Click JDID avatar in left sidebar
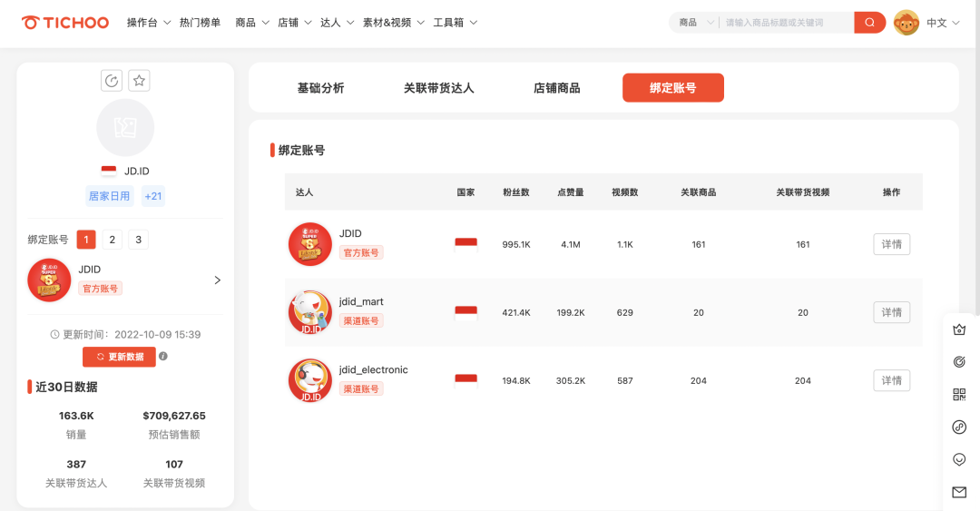Viewport: 980px width, 511px height. pos(49,280)
